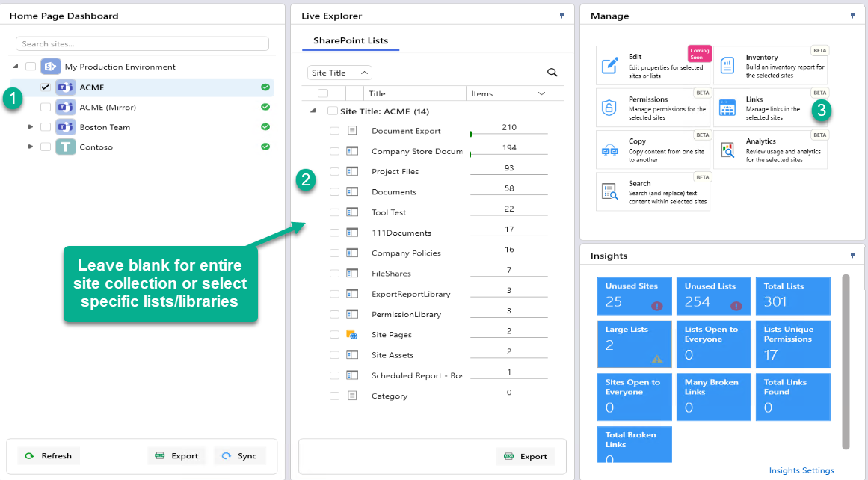Image resolution: width=868 pixels, height=480 pixels.
Task: Pin the Manage panel
Action: pyautogui.click(x=852, y=16)
